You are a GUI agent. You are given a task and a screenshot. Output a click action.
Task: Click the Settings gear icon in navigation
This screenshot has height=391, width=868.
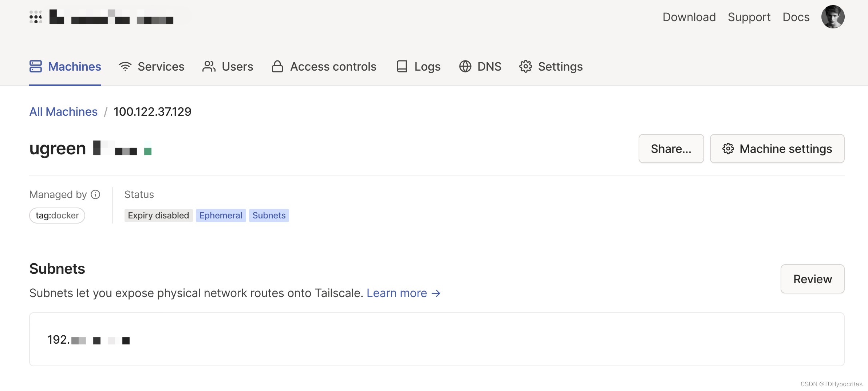click(x=526, y=66)
